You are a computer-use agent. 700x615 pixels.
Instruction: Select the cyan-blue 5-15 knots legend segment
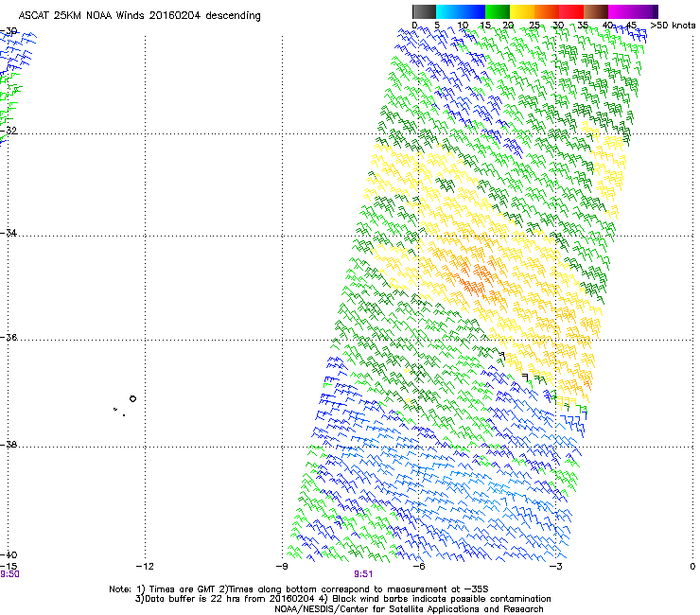coord(461,11)
